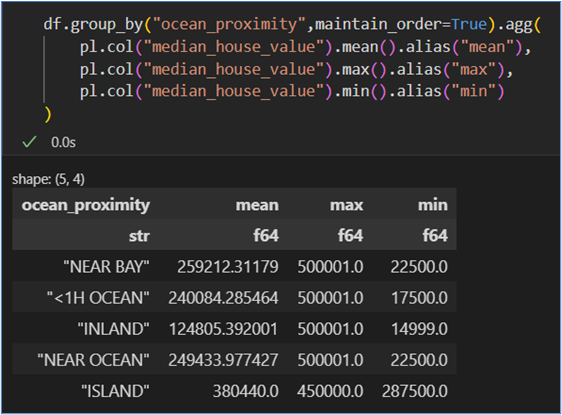Viewport: 562px width, 415px height.
Task: Click mean value 240084.285464
Action: tap(223, 298)
